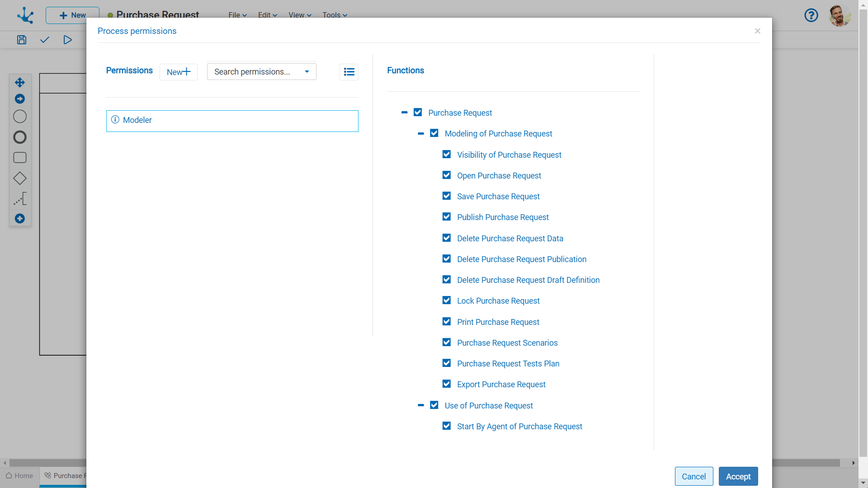Switch to the Home tab

tap(19, 476)
